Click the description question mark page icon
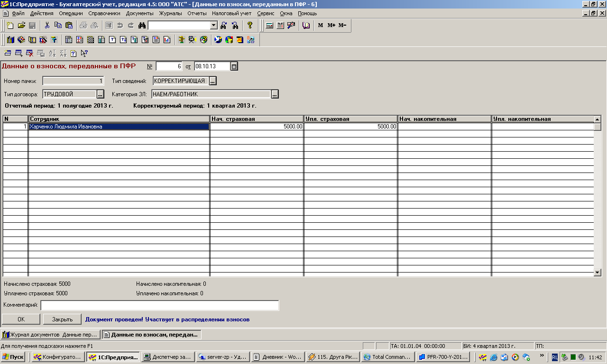Viewport: 607px width, 364px height. (74, 53)
